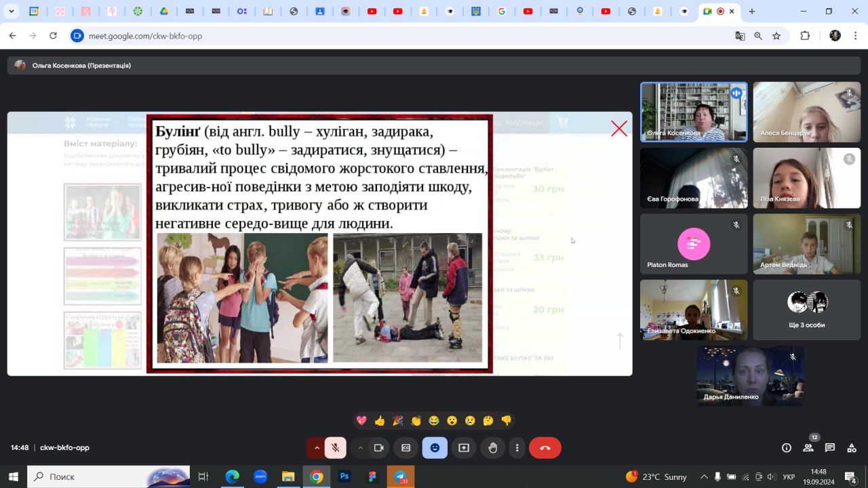Open more options three-dot menu in Meet
The height and width of the screenshot is (488, 868).
click(x=517, y=448)
